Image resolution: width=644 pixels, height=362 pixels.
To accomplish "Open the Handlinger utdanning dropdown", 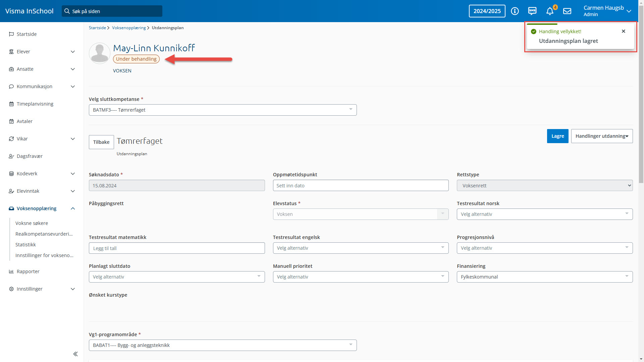I will click(602, 136).
